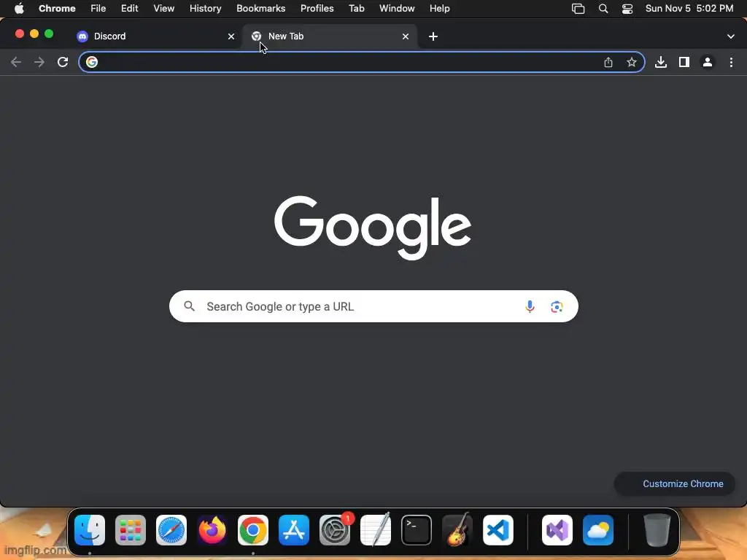The height and width of the screenshot is (560, 747).
Task: Click the magnifier icon in search box
Action: pyautogui.click(x=189, y=306)
